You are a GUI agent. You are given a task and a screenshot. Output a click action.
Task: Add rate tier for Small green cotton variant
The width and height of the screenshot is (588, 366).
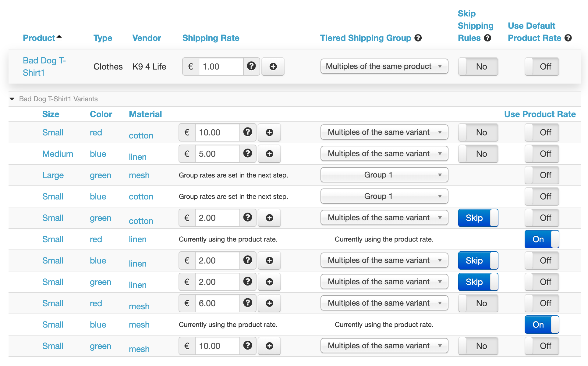[269, 218]
